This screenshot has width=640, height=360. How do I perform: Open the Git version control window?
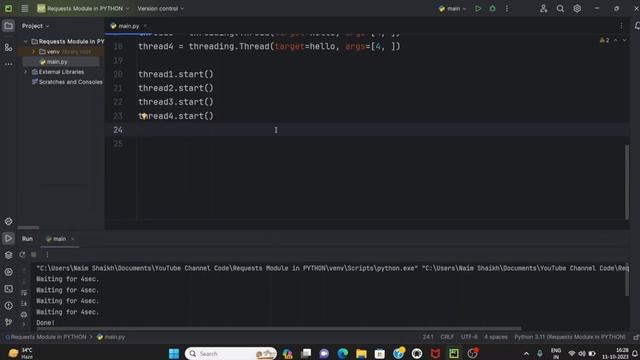point(8,322)
